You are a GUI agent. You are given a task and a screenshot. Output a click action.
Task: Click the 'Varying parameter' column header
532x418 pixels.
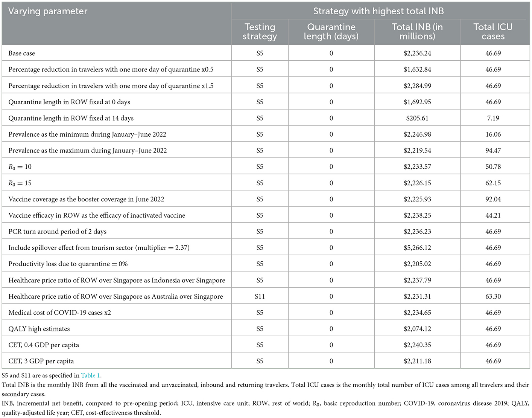point(48,11)
